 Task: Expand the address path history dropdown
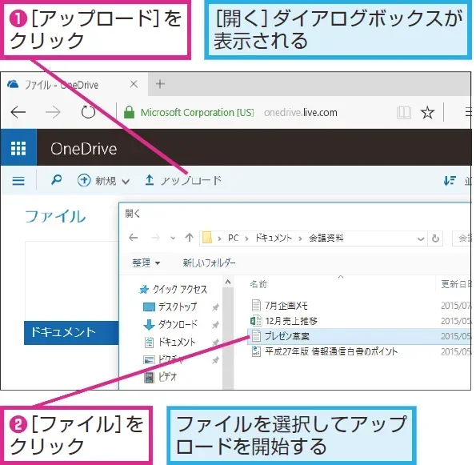pos(421,239)
